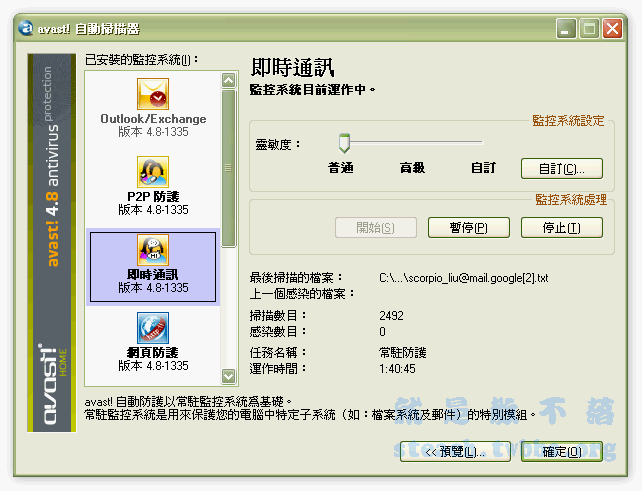Click the running time value 1:40:45
The width and height of the screenshot is (642, 491).
tap(397, 369)
